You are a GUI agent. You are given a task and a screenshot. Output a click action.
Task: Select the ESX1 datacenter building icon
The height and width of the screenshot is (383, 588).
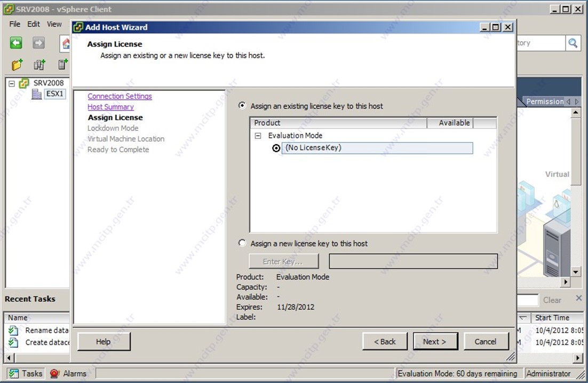point(37,94)
